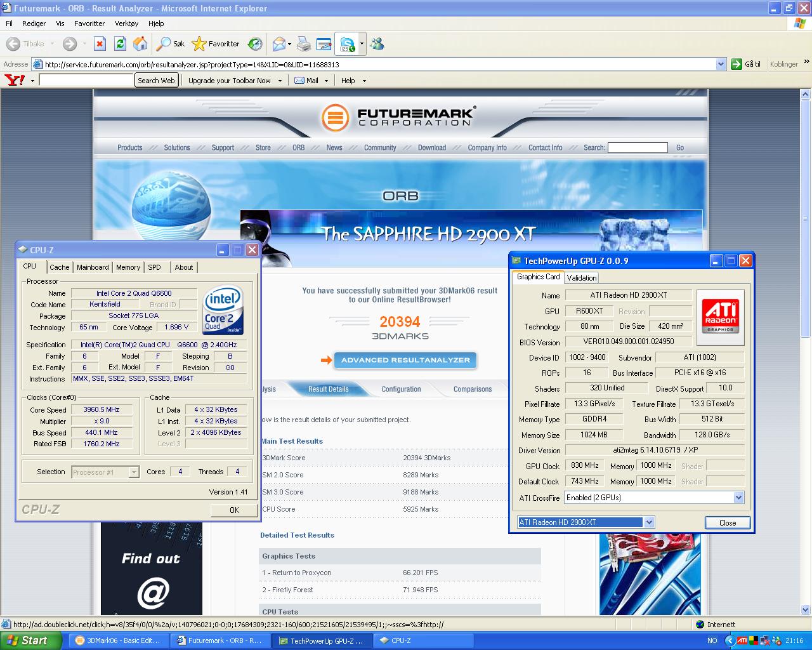
Task: Click the Edit page toolbar icon
Action: (x=324, y=44)
